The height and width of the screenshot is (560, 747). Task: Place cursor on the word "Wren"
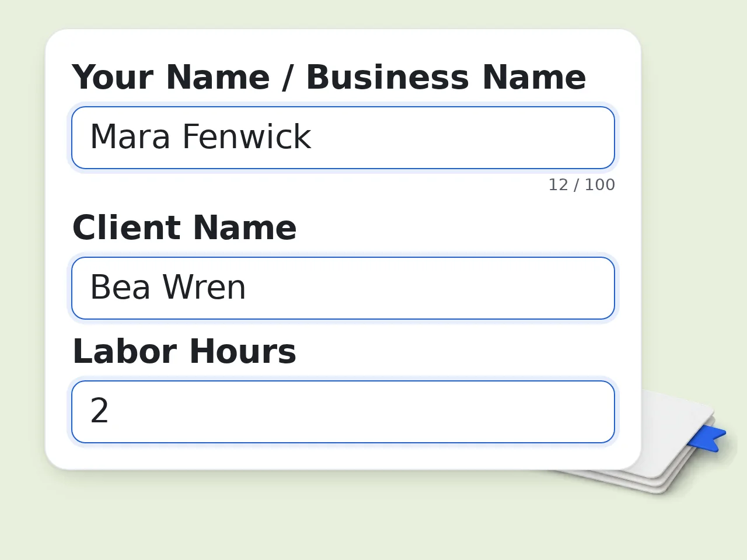(204, 288)
